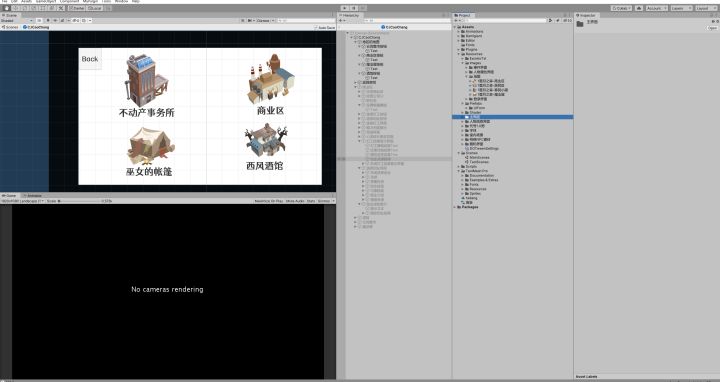Toggle Maximize On Play in Game view
Screen dimensions: 720x382
(x=269, y=201)
